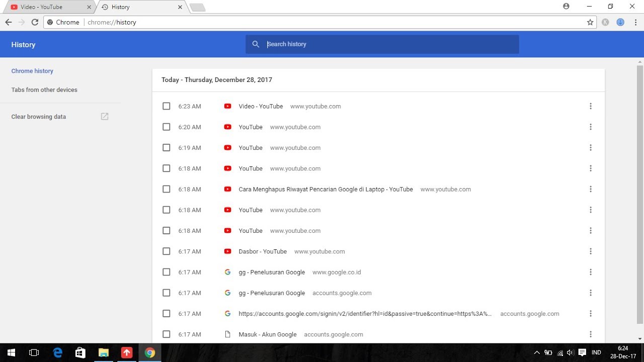Open the accounts.google.com signin URL link

[x=365, y=313]
